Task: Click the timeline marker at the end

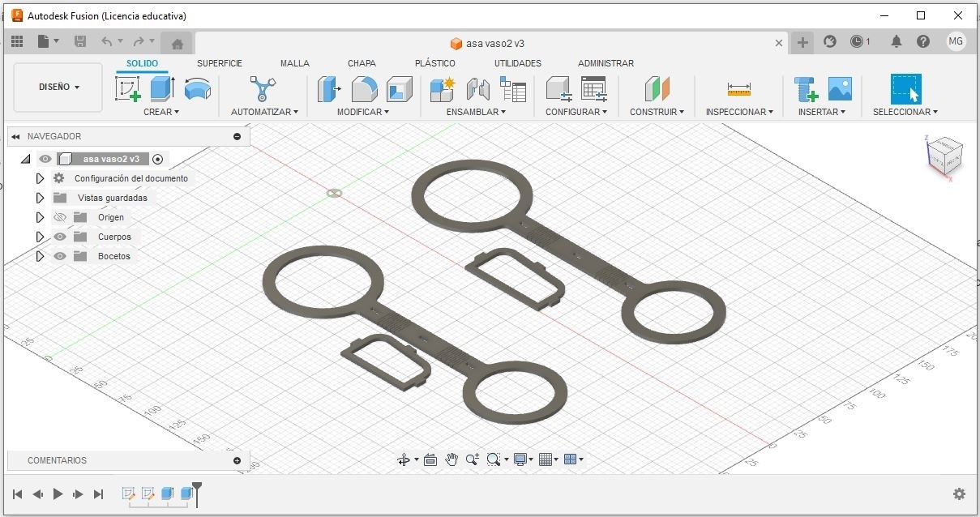Action: click(196, 493)
